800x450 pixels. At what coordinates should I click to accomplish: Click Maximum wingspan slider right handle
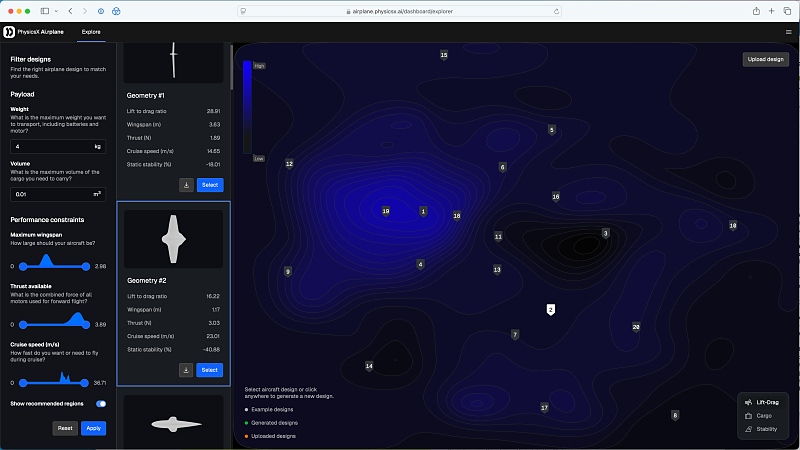86,266
